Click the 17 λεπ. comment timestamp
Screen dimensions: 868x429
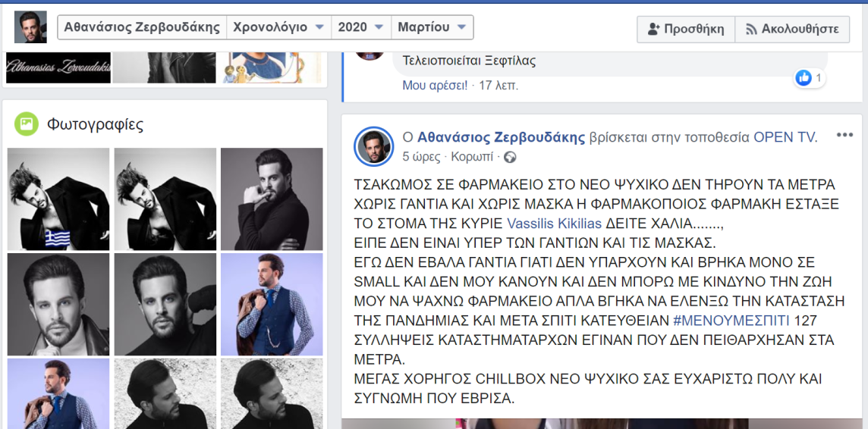(498, 86)
